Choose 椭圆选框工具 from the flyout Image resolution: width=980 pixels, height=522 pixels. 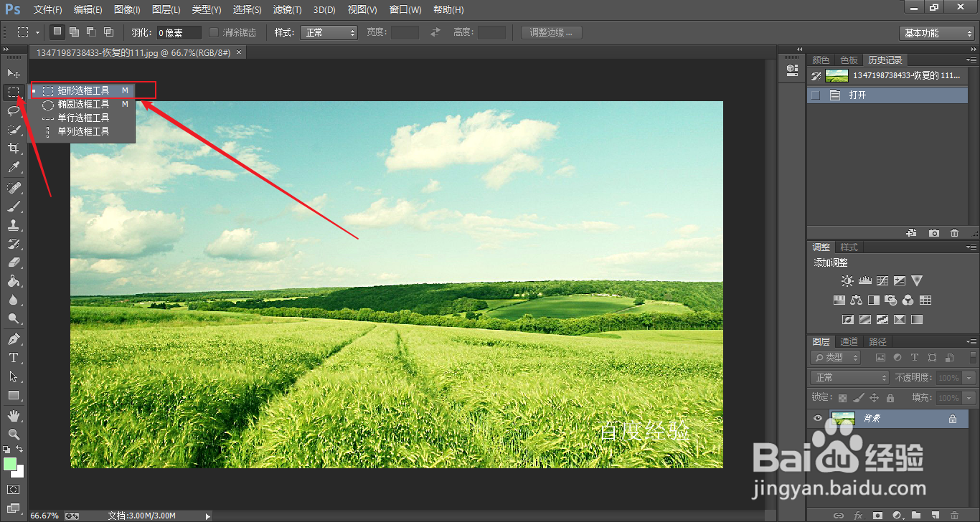(x=81, y=104)
